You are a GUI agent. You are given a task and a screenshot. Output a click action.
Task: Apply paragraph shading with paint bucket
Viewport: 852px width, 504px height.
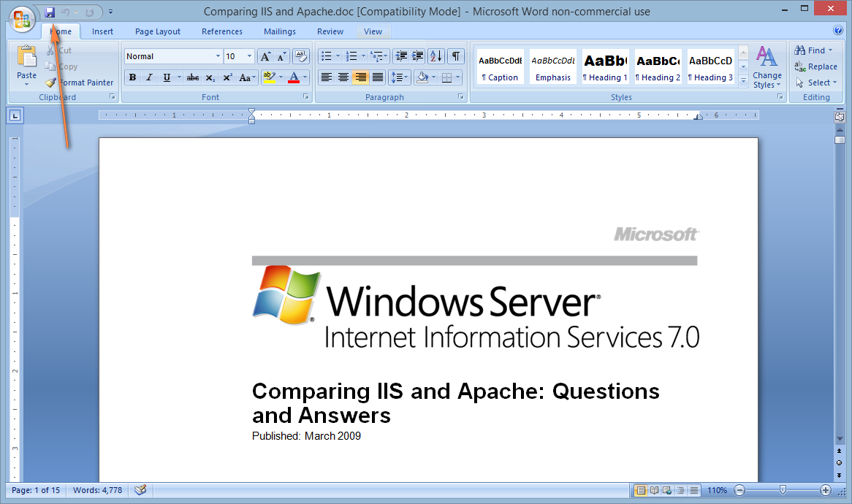422,77
